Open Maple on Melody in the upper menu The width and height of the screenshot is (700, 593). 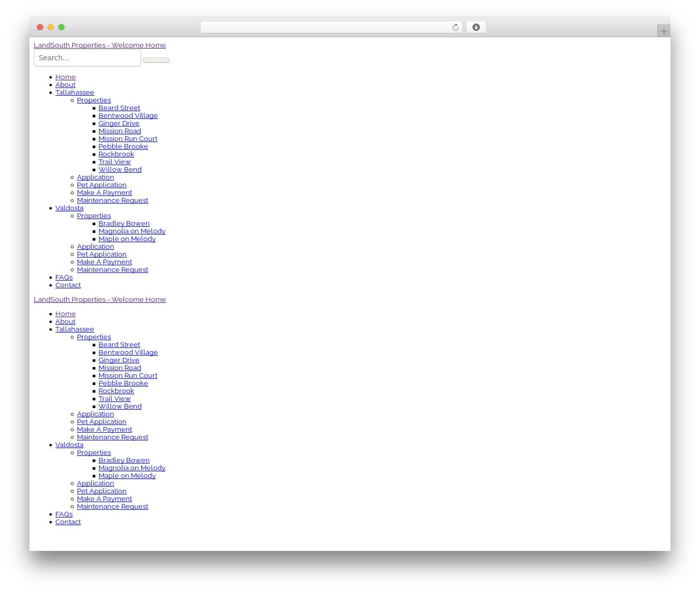point(127,239)
